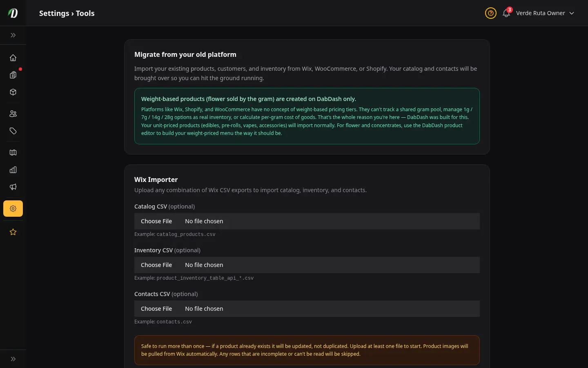Open the Analytics bar chart icon
The width and height of the screenshot is (588, 368).
pyautogui.click(x=13, y=170)
